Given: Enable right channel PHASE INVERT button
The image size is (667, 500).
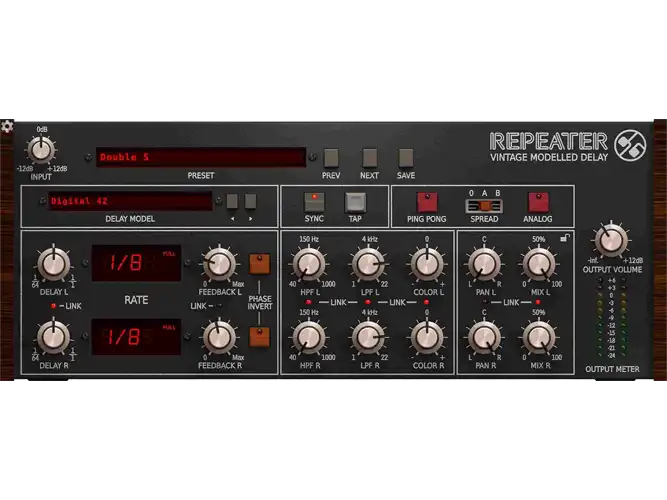Looking at the screenshot, I should [x=259, y=337].
